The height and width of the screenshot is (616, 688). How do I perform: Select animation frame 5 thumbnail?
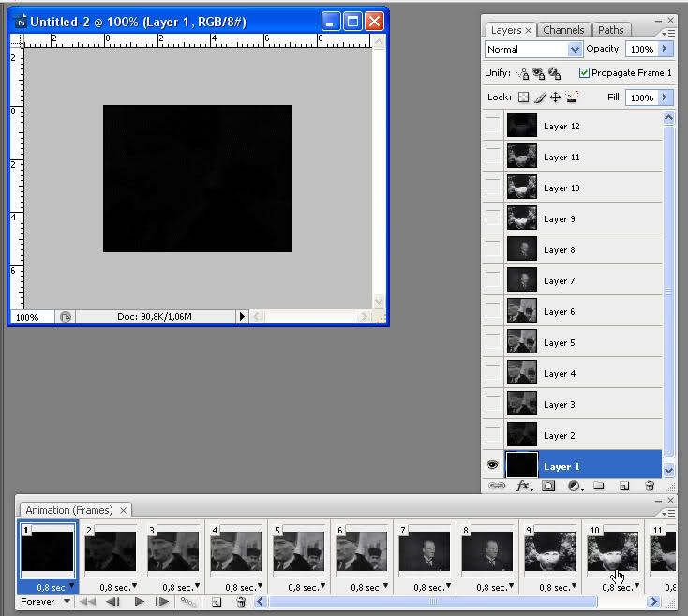(x=299, y=551)
